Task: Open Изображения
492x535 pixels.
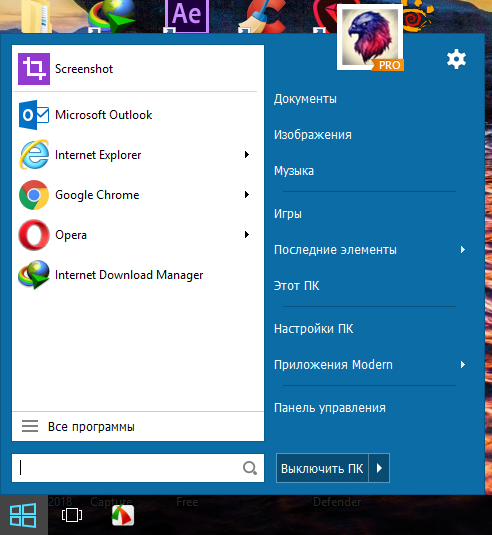Action: [x=313, y=135]
